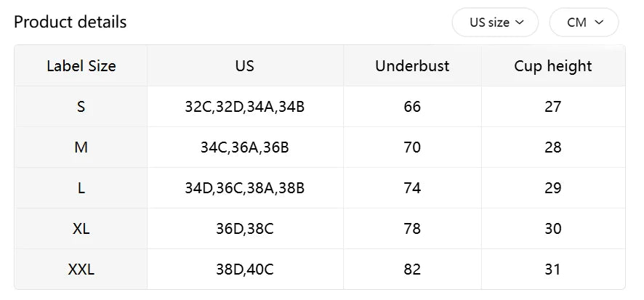Click the Label Size column header
This screenshot has width=644, height=300.
click(81, 66)
